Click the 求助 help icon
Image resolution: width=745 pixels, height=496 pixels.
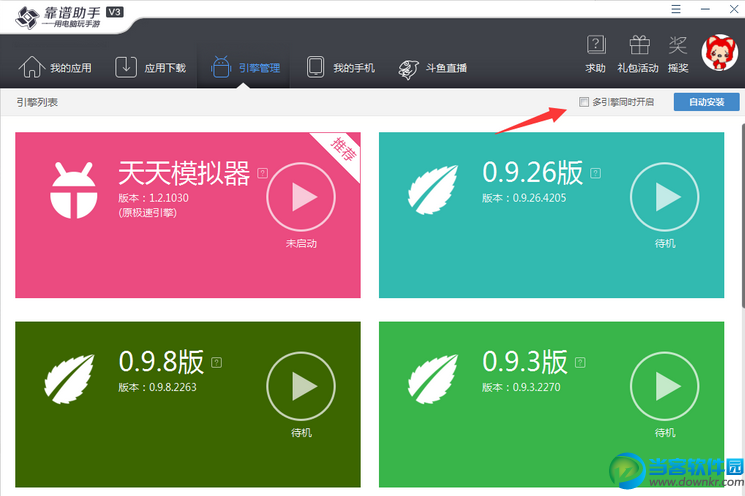click(x=595, y=54)
